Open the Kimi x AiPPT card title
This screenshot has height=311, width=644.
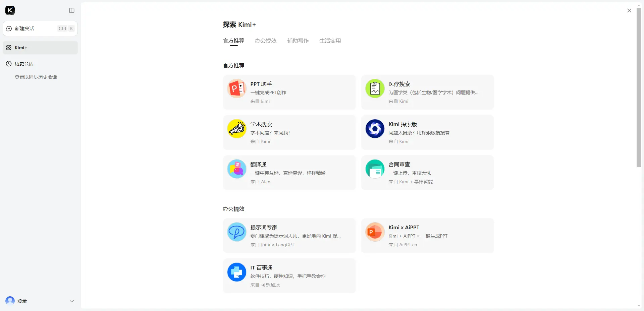point(404,228)
